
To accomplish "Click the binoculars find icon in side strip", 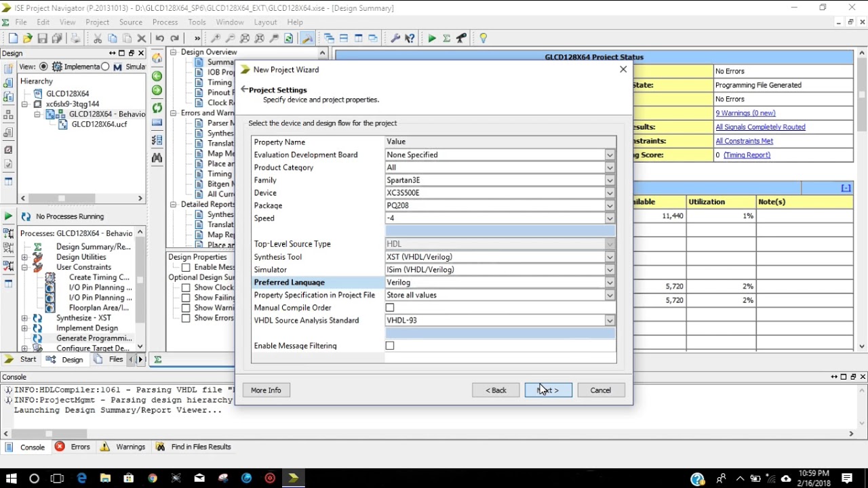I will tap(157, 158).
